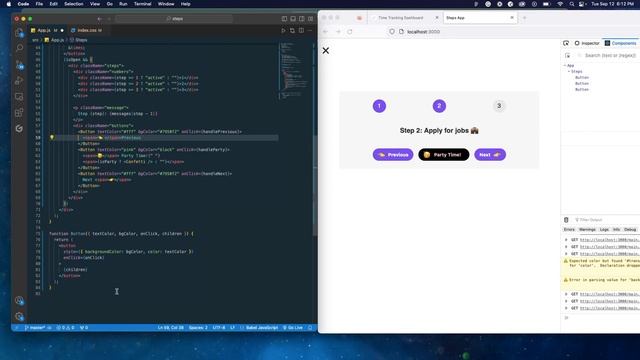Click the Components search text field

coord(610,55)
